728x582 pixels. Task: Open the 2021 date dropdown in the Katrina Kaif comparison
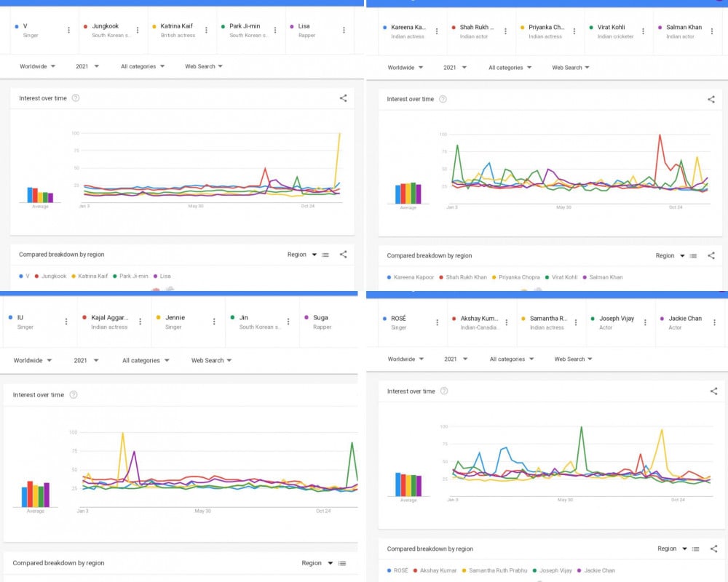(87, 66)
